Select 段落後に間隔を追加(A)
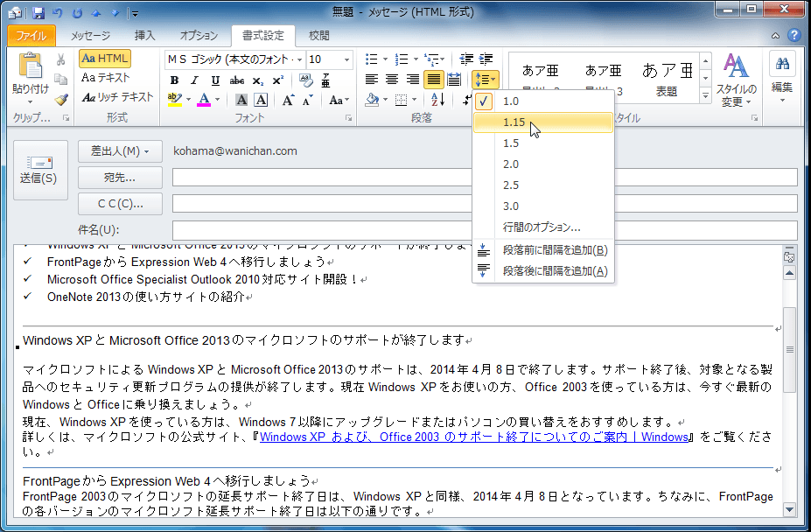 point(543,271)
